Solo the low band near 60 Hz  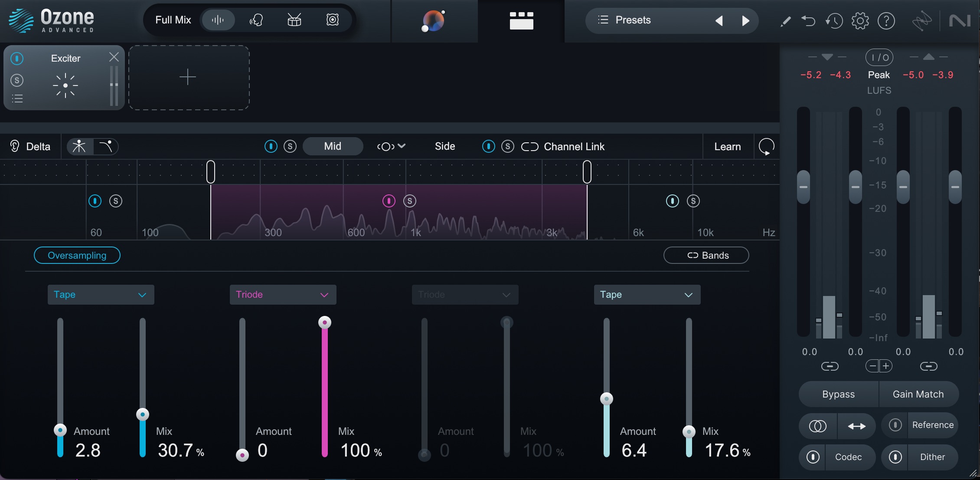[116, 201]
